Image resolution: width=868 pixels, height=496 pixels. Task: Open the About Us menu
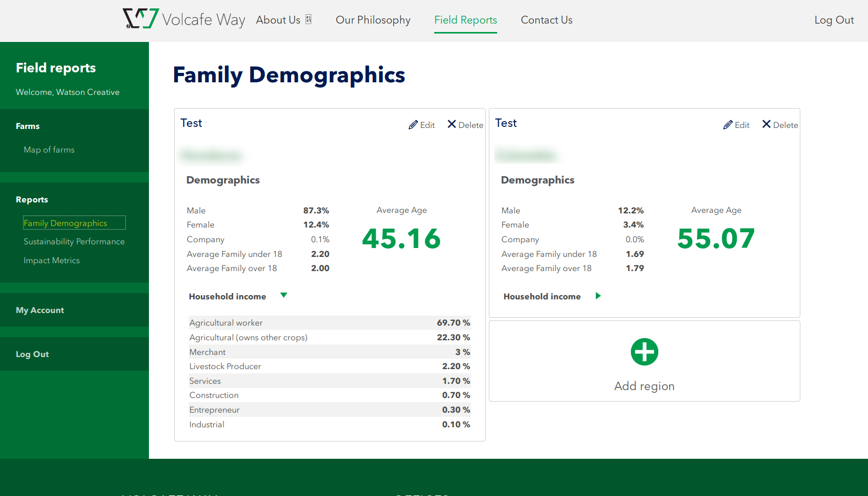(278, 20)
